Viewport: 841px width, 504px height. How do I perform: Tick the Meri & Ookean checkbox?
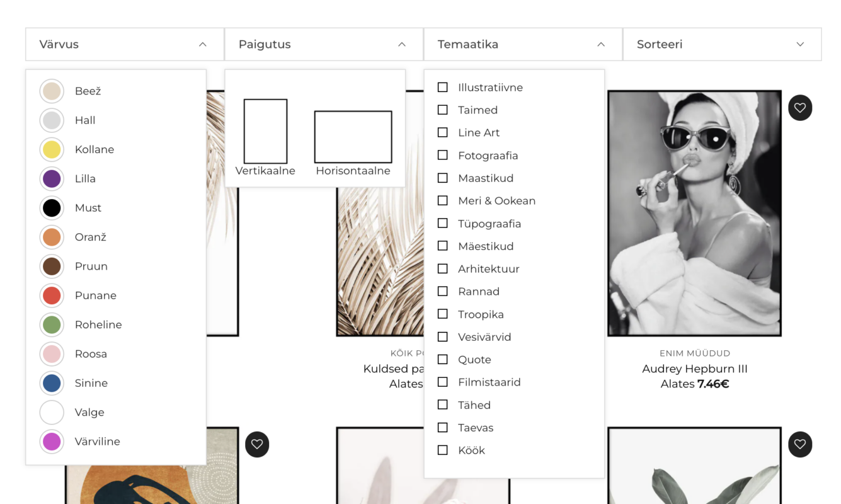click(443, 200)
